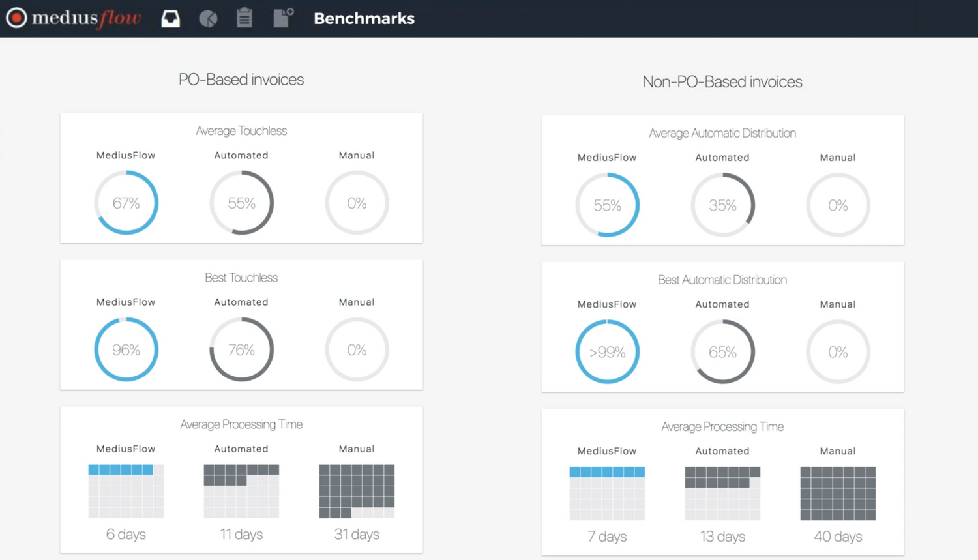The image size is (978, 560).
Task: Click the 6 days MediusFlow processing grid
Action: pos(126,491)
